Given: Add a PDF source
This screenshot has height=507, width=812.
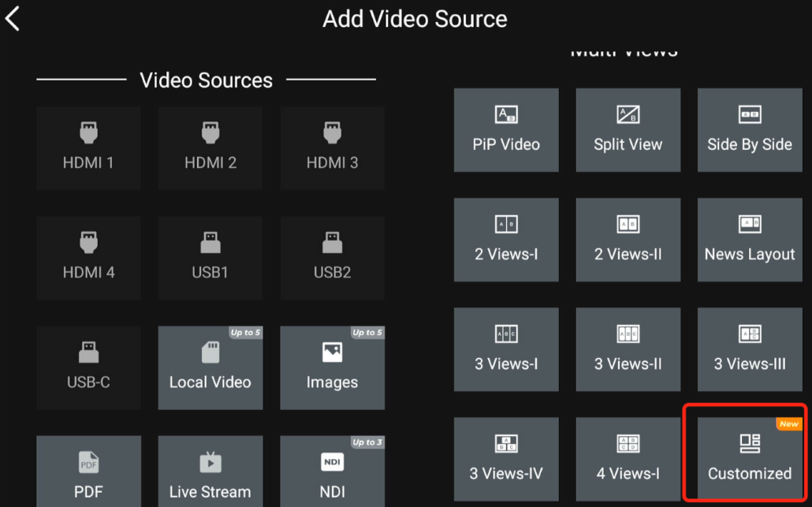Looking at the screenshot, I should [88, 472].
